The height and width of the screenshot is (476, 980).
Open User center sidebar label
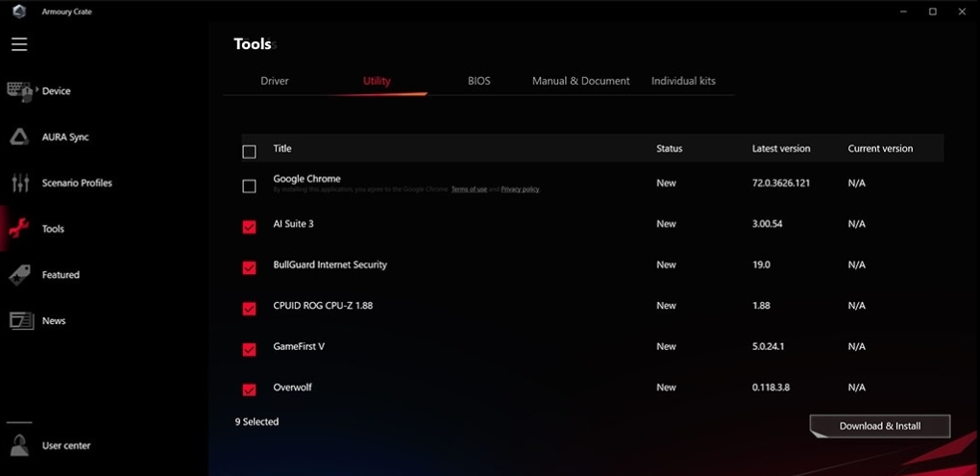point(66,445)
